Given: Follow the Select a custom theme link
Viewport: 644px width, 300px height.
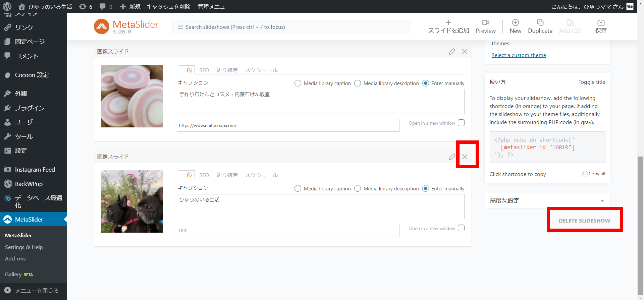Looking at the screenshot, I should [x=519, y=55].
